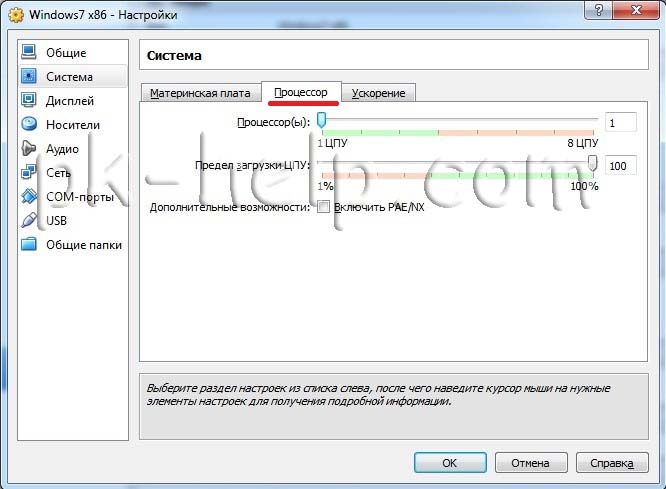Close the Настройки dialog window
This screenshot has width=666, height=489.
click(636, 10)
